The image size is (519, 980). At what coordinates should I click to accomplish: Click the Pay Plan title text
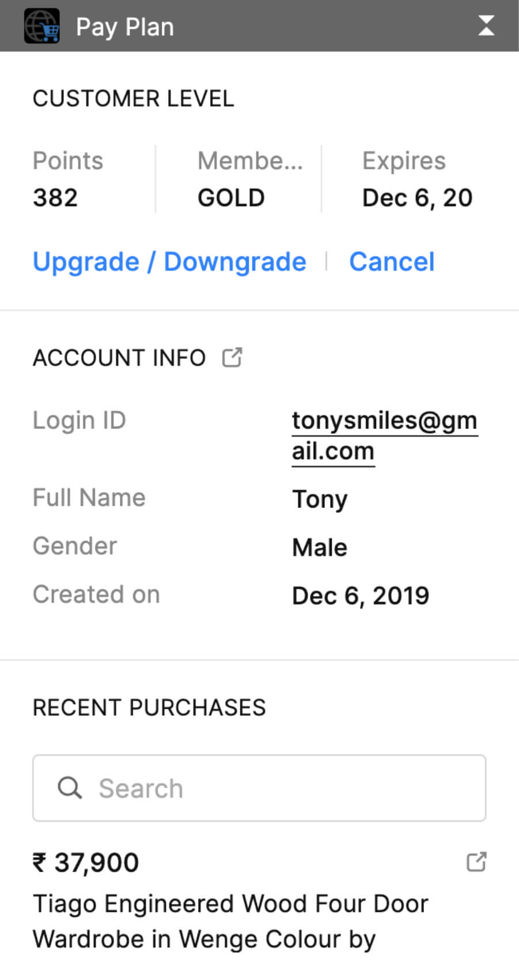(125, 27)
